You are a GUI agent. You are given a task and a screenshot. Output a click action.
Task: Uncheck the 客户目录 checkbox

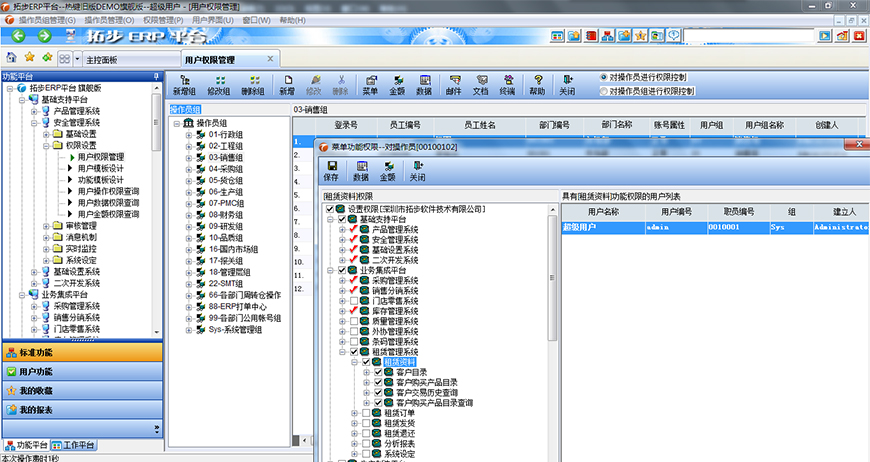coord(378,372)
